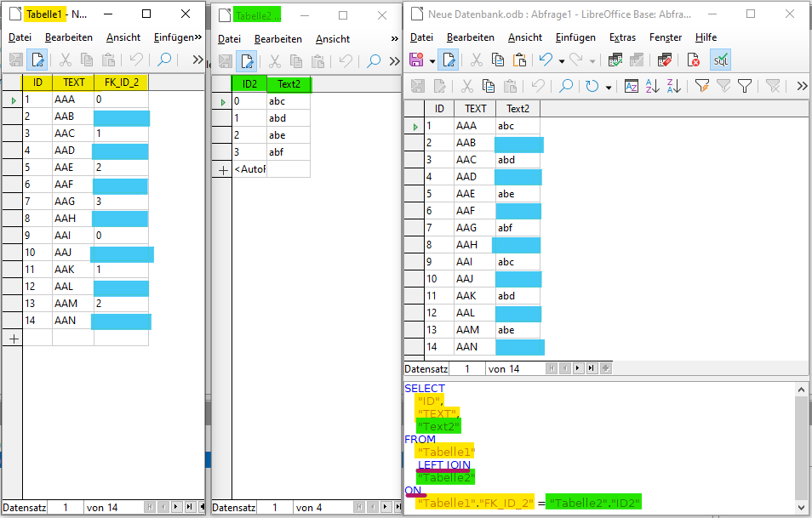This screenshot has height=518, width=812.
Task: Expand the Tabelle2 menu bar overflow chevron
Action: click(395, 39)
